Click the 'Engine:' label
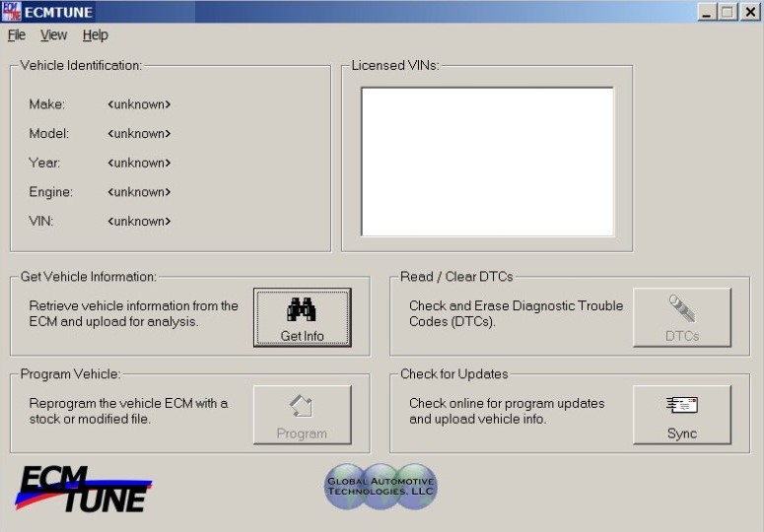This screenshot has height=532, width=764. [x=50, y=192]
